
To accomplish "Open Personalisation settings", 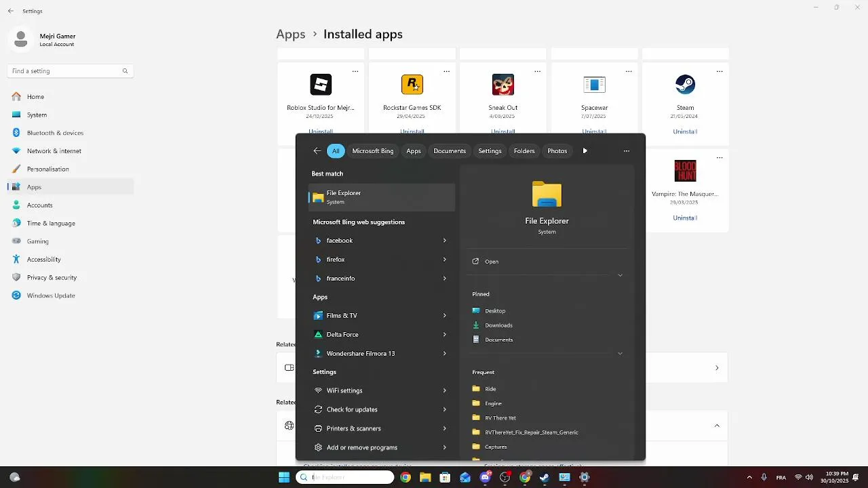I will tap(71, 169).
